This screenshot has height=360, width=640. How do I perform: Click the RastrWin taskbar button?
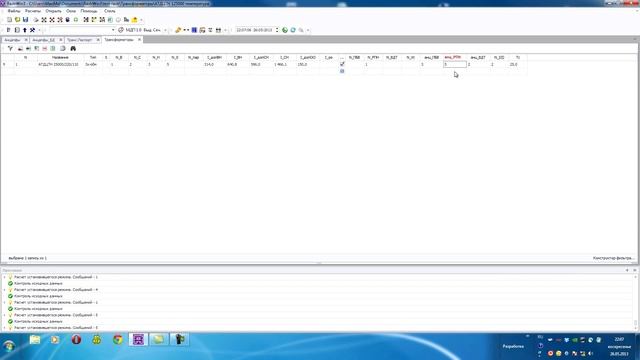point(138,340)
